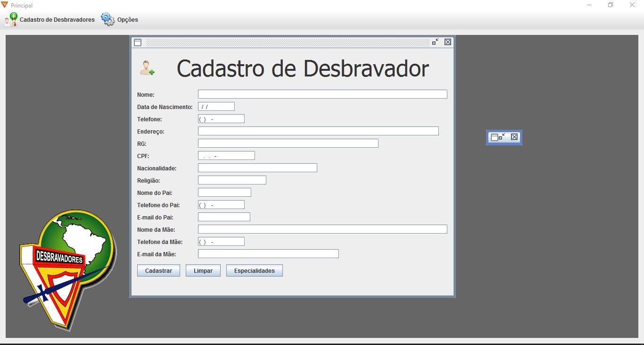
Task: Restore the minimized internal frame on the right
Action: coord(502,137)
